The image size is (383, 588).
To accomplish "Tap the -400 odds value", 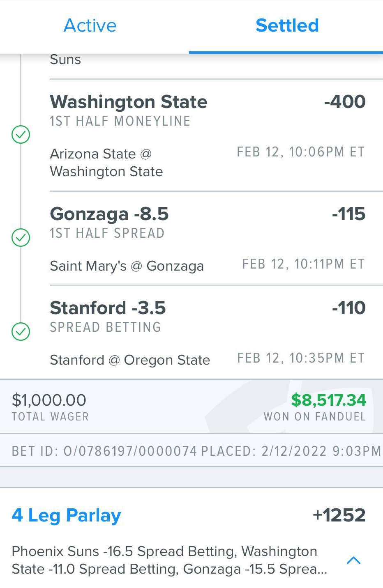I will click(x=345, y=101).
